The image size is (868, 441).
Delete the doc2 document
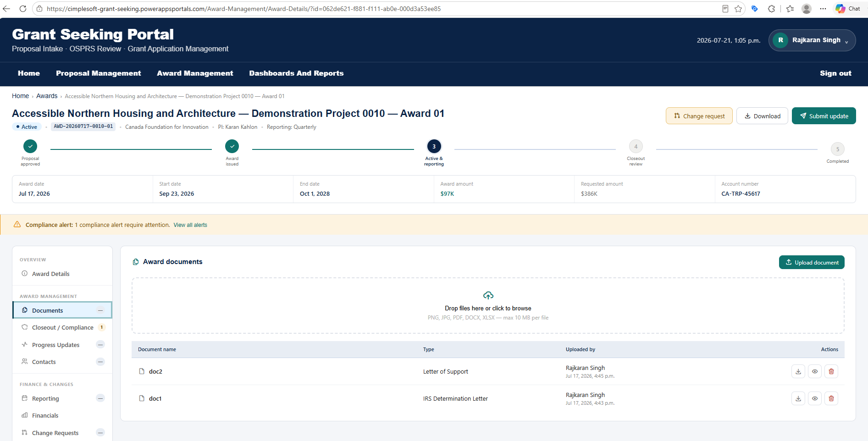pyautogui.click(x=831, y=371)
